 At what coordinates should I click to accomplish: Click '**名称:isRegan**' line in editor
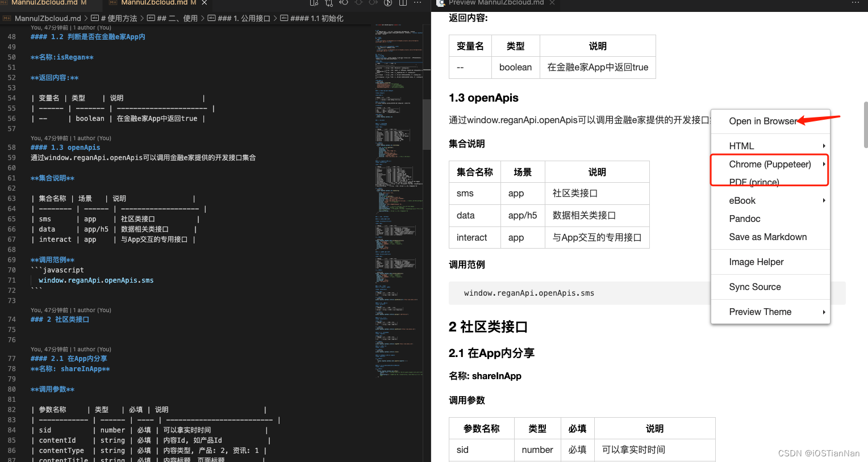coord(62,57)
